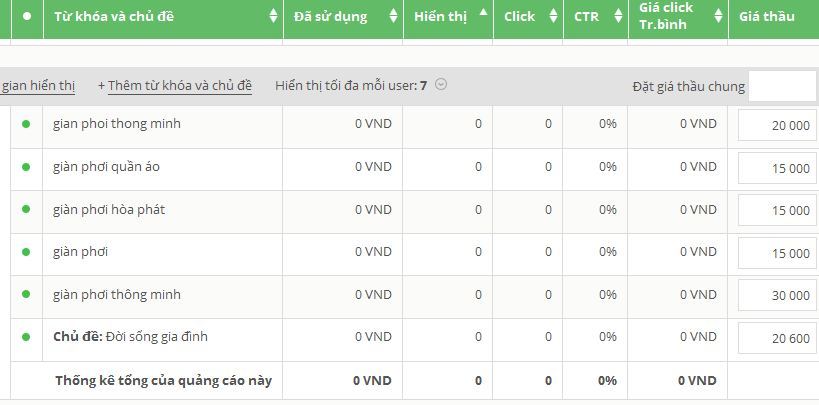
Task: Toggle green status dot for gian phoi thong minh
Action: tap(26, 124)
